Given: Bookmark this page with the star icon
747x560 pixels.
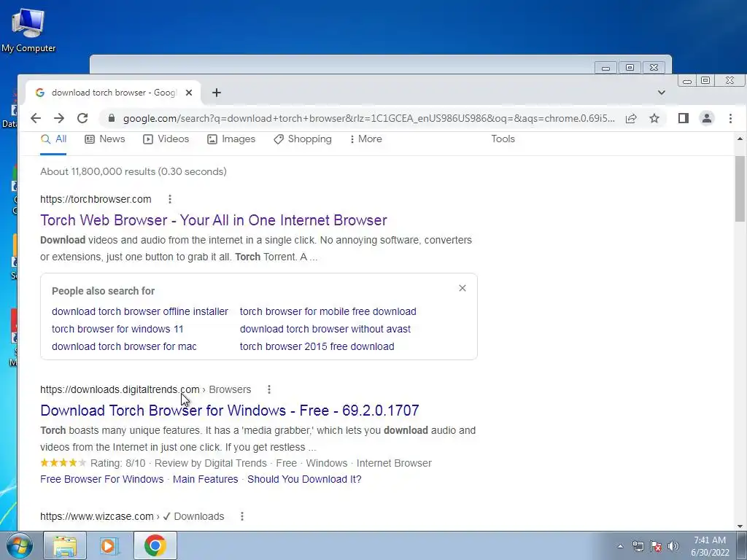Looking at the screenshot, I should (654, 118).
